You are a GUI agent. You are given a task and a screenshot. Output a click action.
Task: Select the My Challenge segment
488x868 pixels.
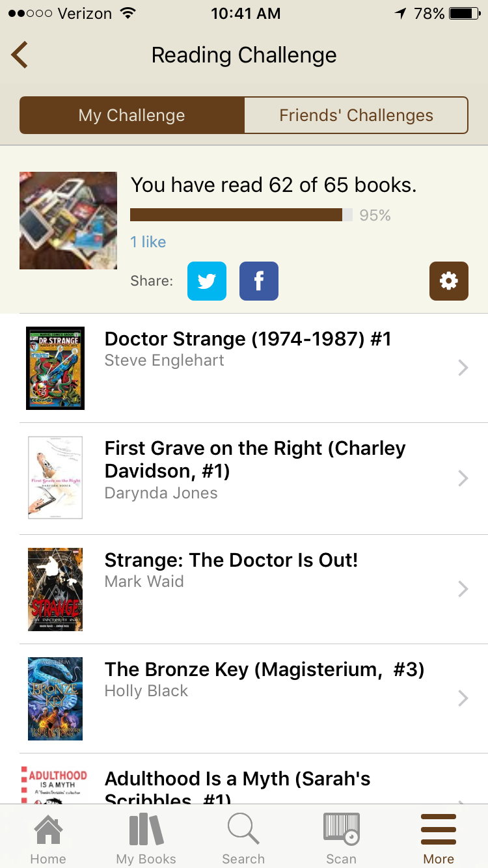click(x=132, y=115)
